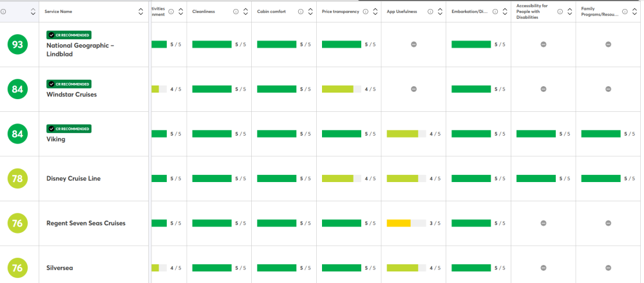Sort by Embarkation/Di... column arrows
Viewport: 644px width, 283px height.
[x=505, y=12]
